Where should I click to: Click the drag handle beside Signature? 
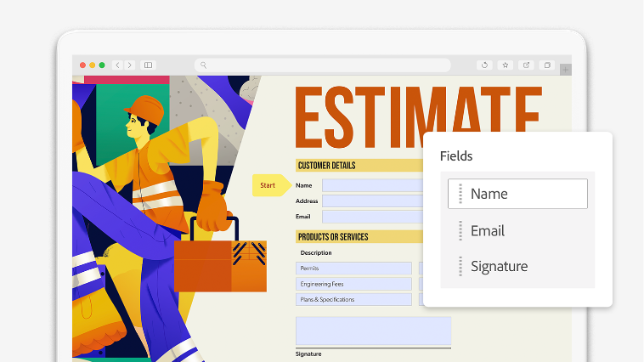(460, 266)
